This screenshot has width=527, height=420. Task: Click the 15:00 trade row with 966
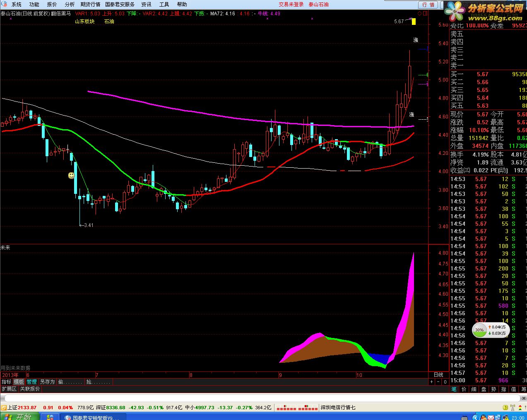click(x=488, y=380)
